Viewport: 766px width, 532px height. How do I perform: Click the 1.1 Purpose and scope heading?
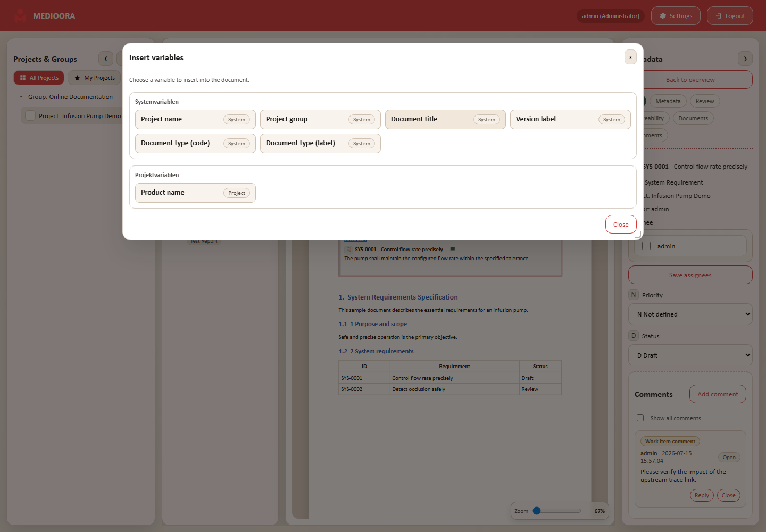click(372, 324)
